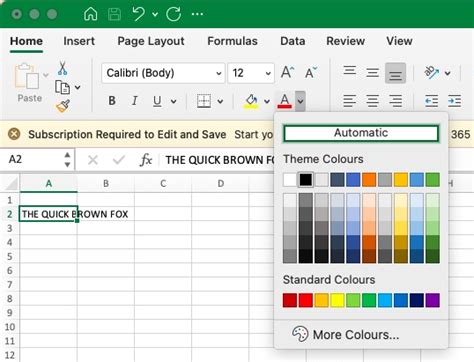Click Increase Font Size icon
474x362 pixels.
[287, 72]
